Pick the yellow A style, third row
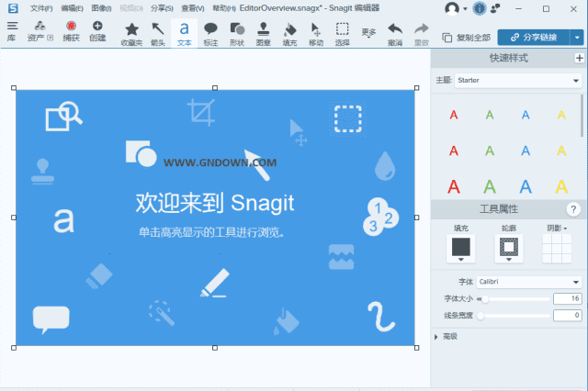The image size is (588, 391). click(x=561, y=186)
